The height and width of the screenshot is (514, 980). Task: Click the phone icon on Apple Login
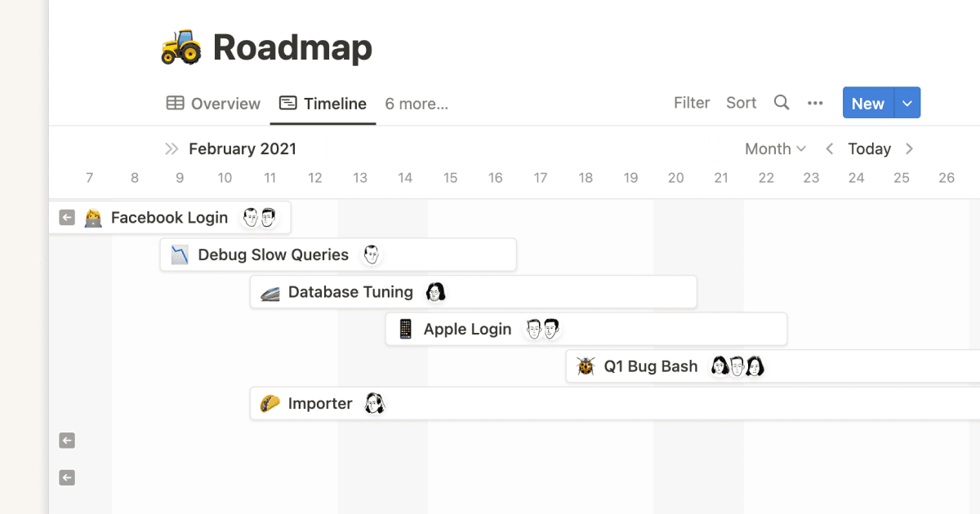(x=405, y=329)
